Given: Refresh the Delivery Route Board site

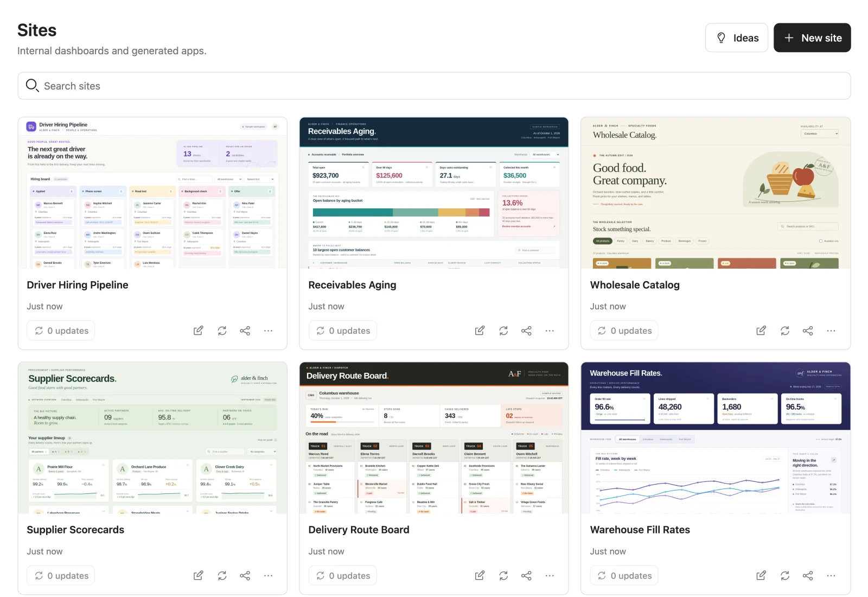Looking at the screenshot, I should (503, 575).
